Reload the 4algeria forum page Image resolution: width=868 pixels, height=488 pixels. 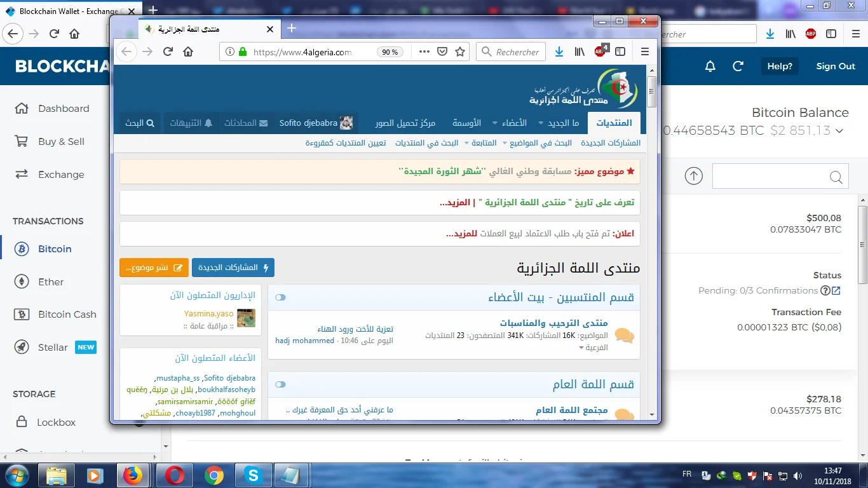(x=168, y=52)
